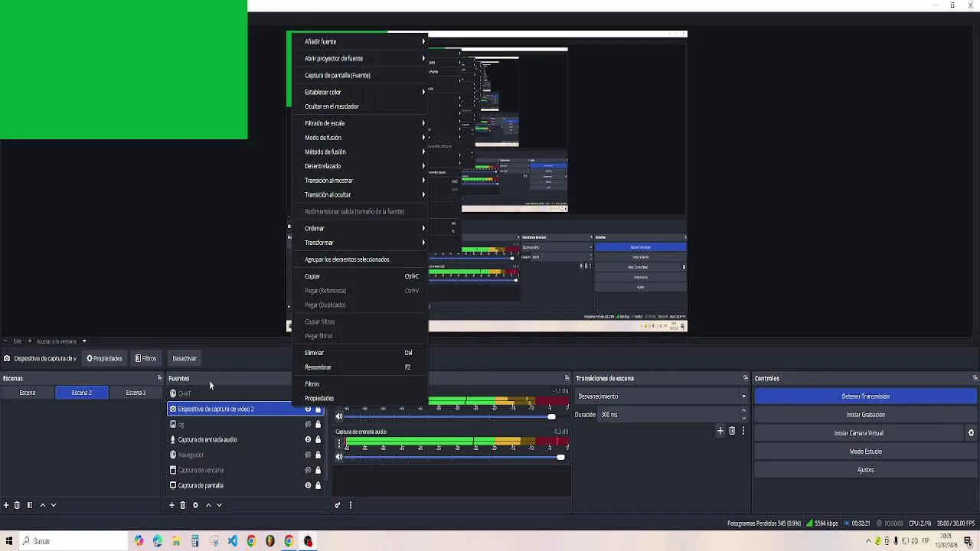
Task: Move scene up with the arrow icon
Action: tap(43, 505)
